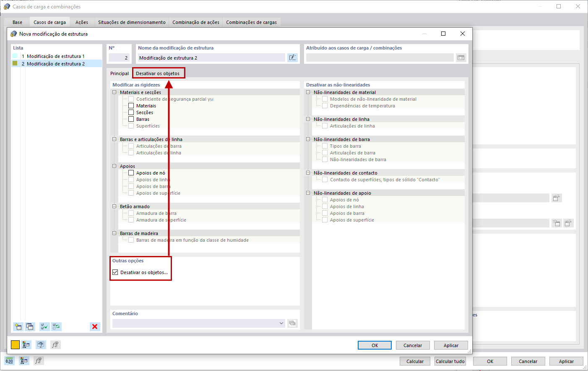Open the Principal tab
The width and height of the screenshot is (588, 371).
[x=120, y=73]
